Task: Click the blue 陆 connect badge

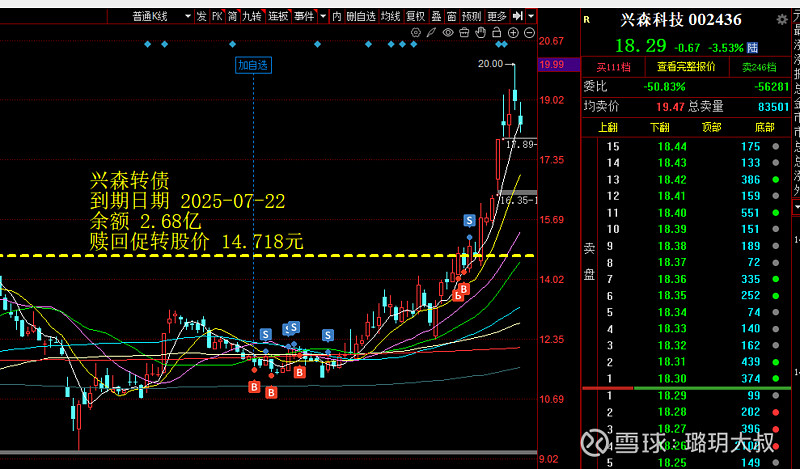Action: coord(753,48)
